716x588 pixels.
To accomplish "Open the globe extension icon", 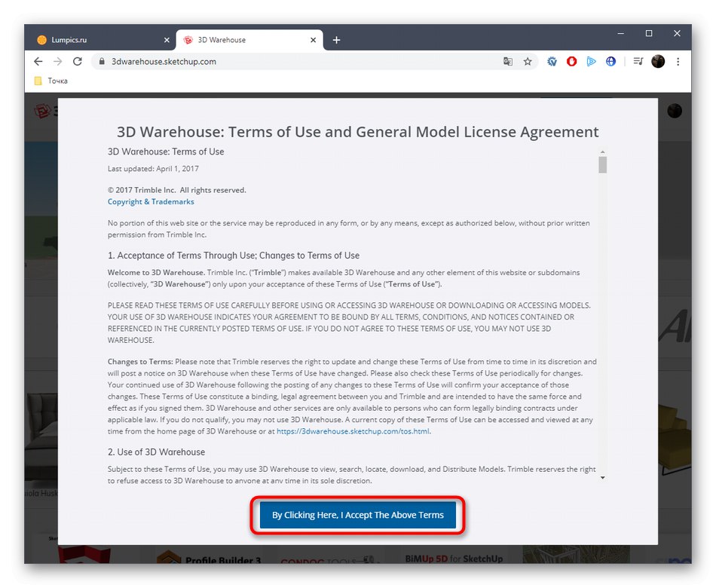I will point(611,61).
